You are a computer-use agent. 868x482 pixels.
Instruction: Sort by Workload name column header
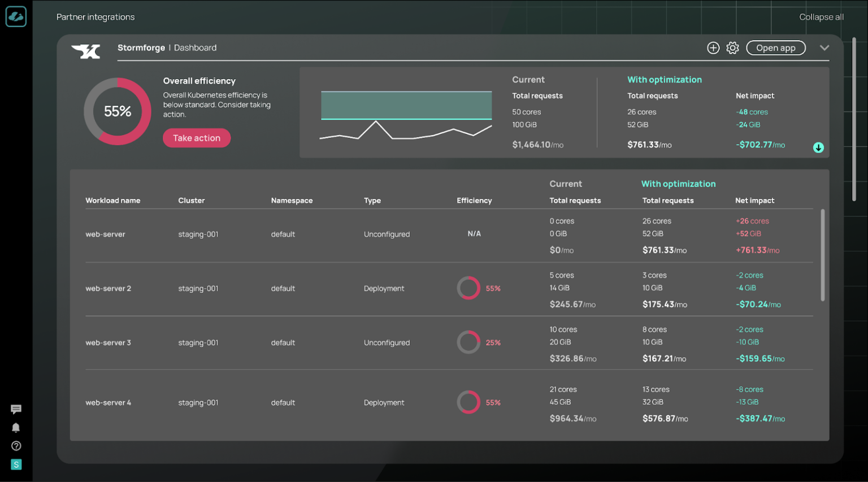click(x=113, y=201)
